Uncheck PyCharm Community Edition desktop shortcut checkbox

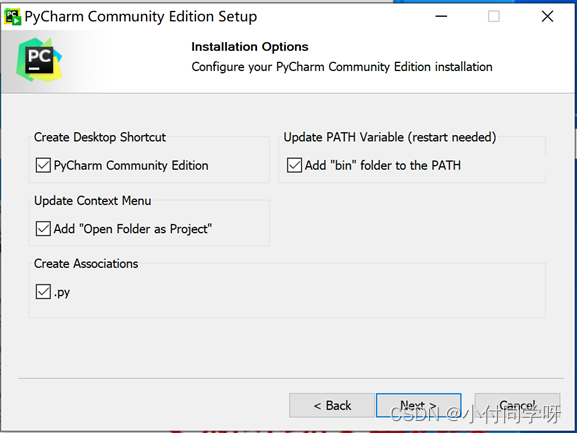click(43, 165)
